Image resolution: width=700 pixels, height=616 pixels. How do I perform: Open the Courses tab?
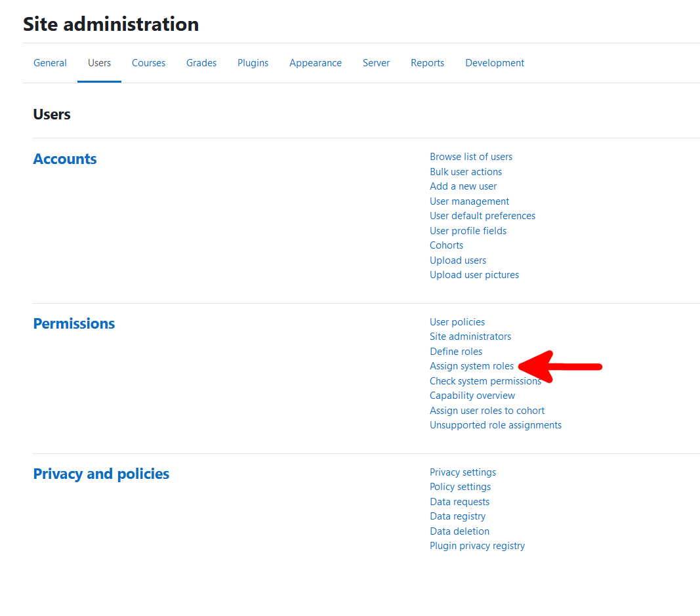click(x=148, y=62)
